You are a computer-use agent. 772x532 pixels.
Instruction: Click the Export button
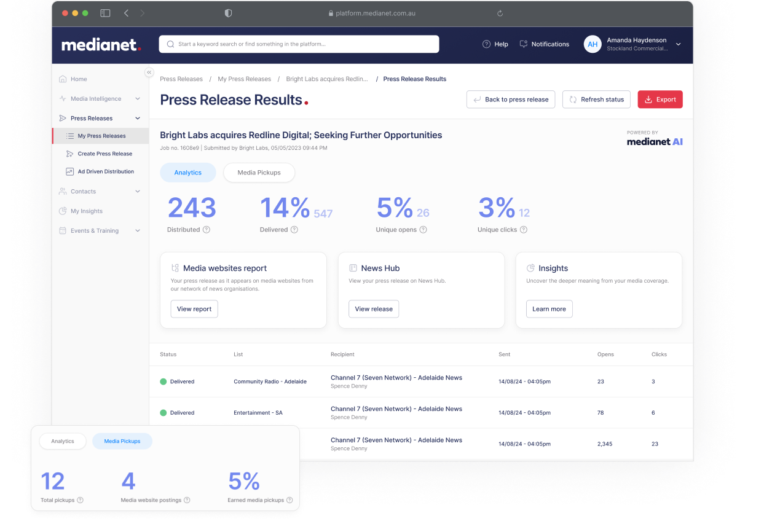(660, 99)
